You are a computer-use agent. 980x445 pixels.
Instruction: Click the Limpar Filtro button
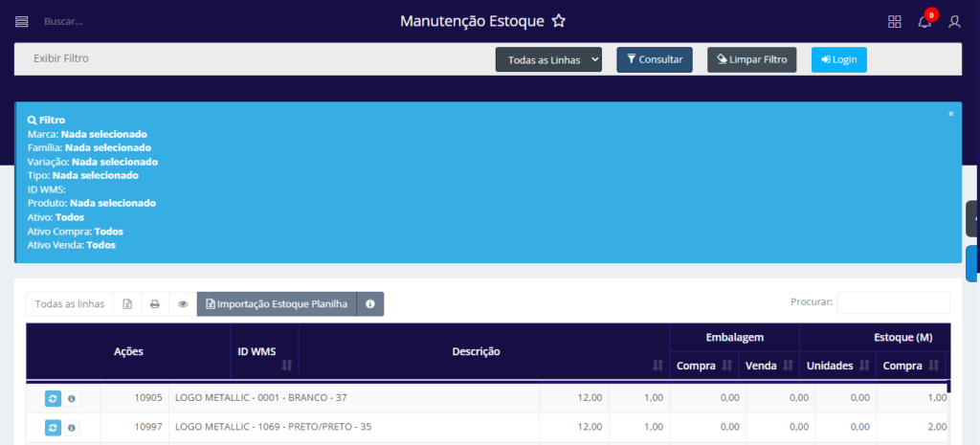(x=751, y=59)
